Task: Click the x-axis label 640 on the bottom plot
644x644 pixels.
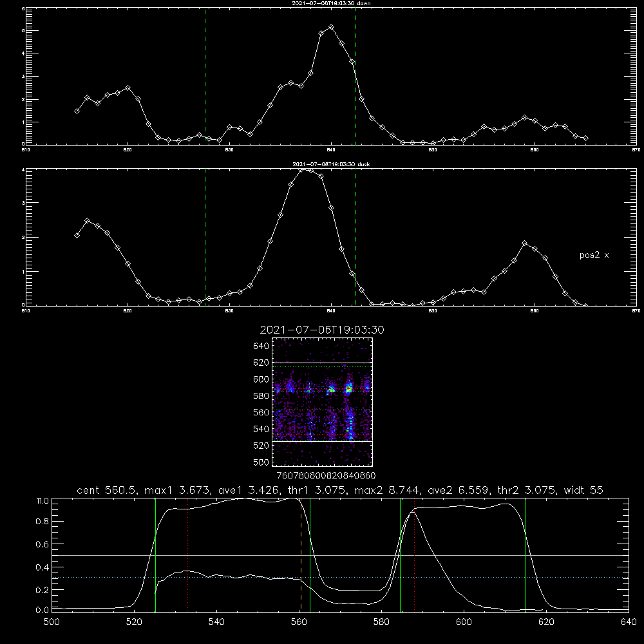Action: (629, 622)
